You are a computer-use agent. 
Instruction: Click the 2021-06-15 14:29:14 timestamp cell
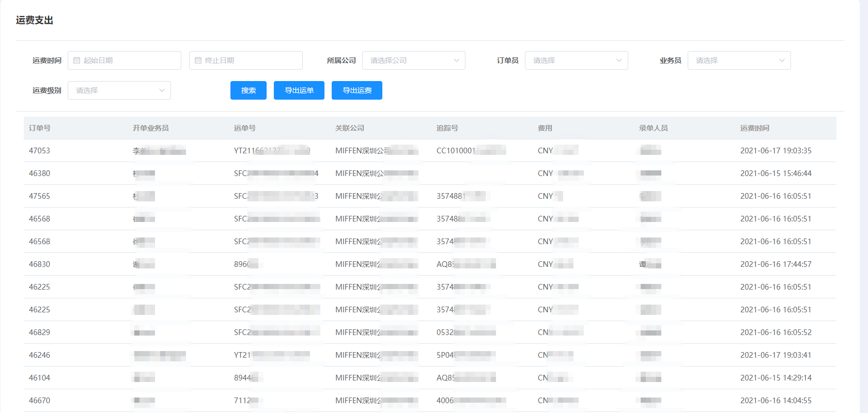(776, 378)
